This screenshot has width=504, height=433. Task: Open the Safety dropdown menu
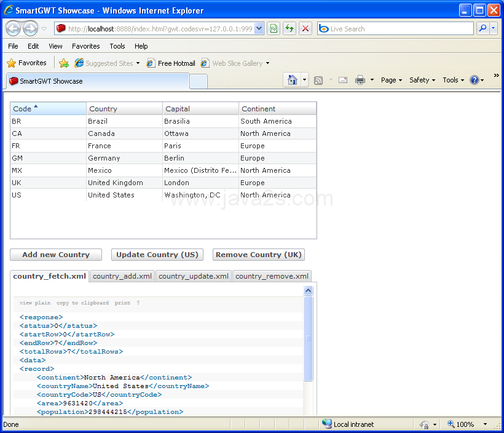click(422, 80)
